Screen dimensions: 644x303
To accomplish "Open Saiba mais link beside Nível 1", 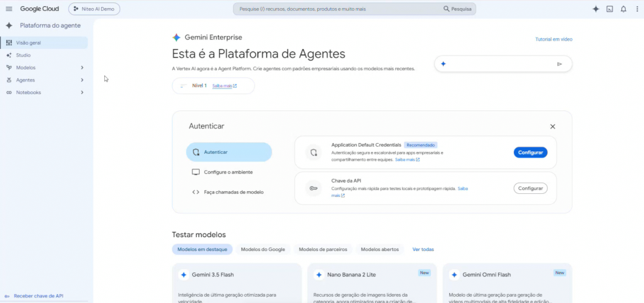I will (x=224, y=86).
